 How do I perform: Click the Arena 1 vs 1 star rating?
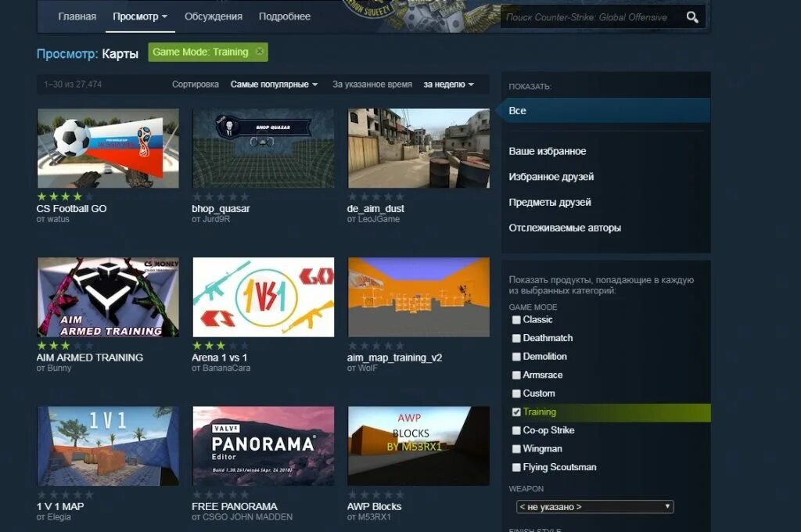click(221, 346)
